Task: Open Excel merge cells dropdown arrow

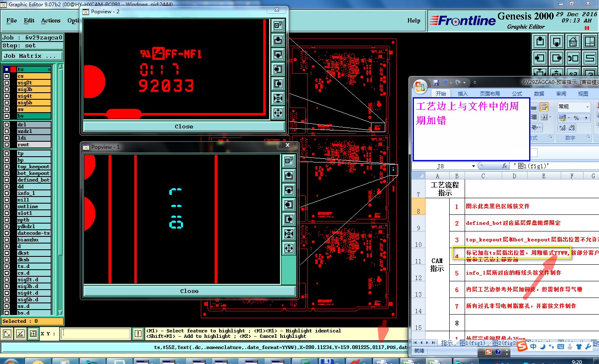Action: [x=550, y=118]
